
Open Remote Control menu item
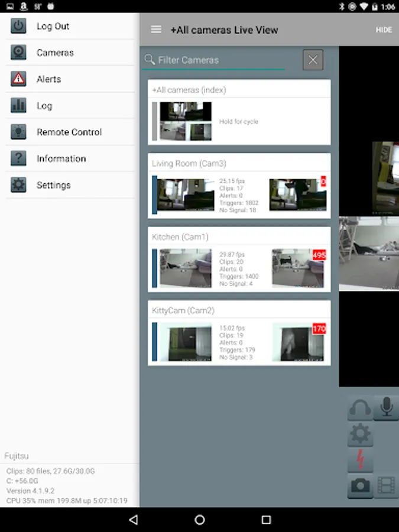(x=70, y=132)
